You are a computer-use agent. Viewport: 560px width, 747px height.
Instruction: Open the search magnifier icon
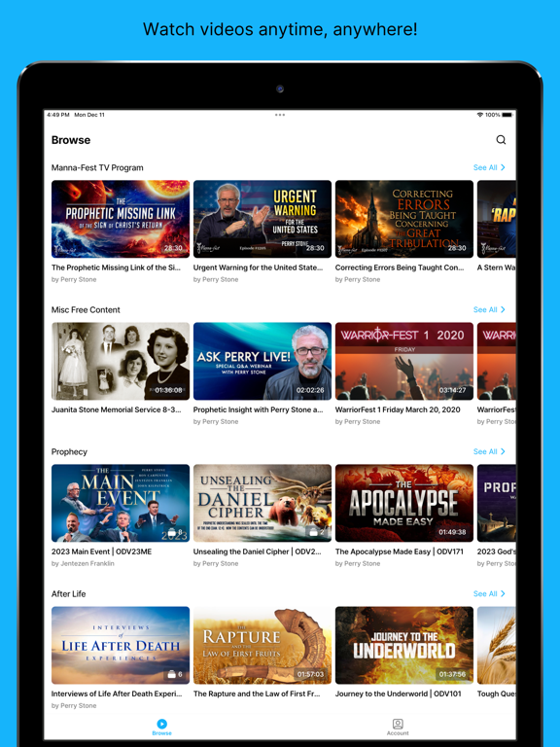[x=501, y=140]
